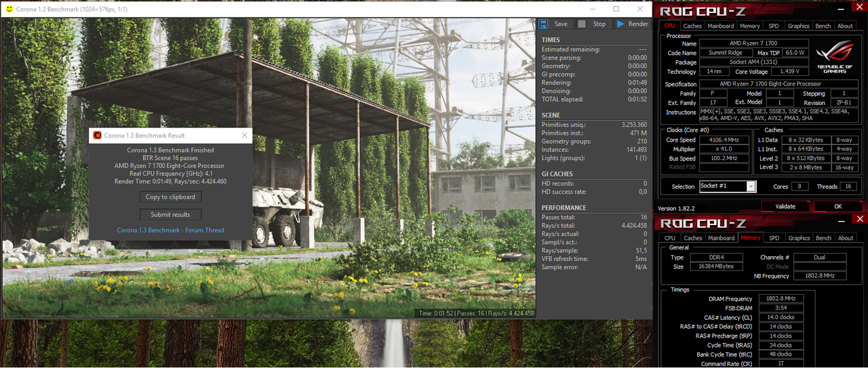This screenshot has width=868, height=368.
Task: Click the Socket AM4 (1331) package field
Action: click(x=753, y=62)
